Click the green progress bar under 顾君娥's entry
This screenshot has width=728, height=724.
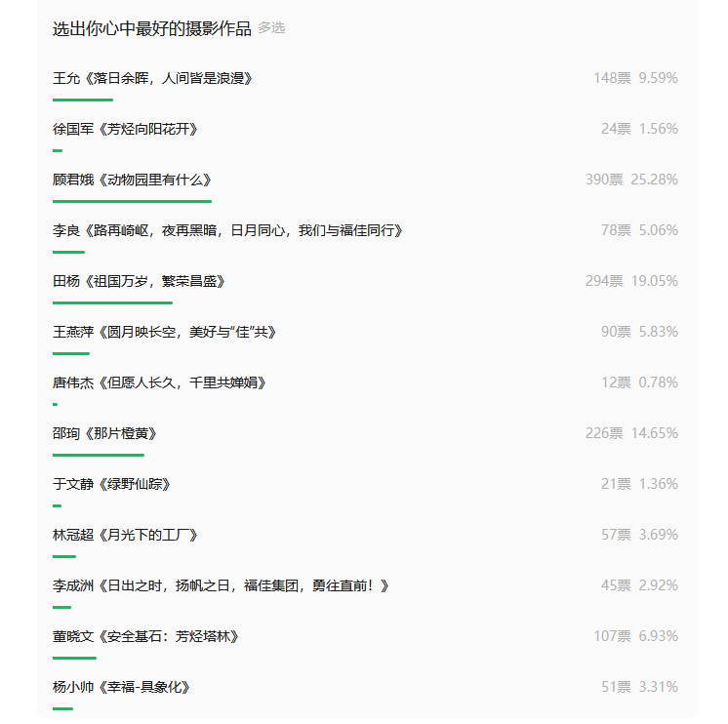[132, 201]
